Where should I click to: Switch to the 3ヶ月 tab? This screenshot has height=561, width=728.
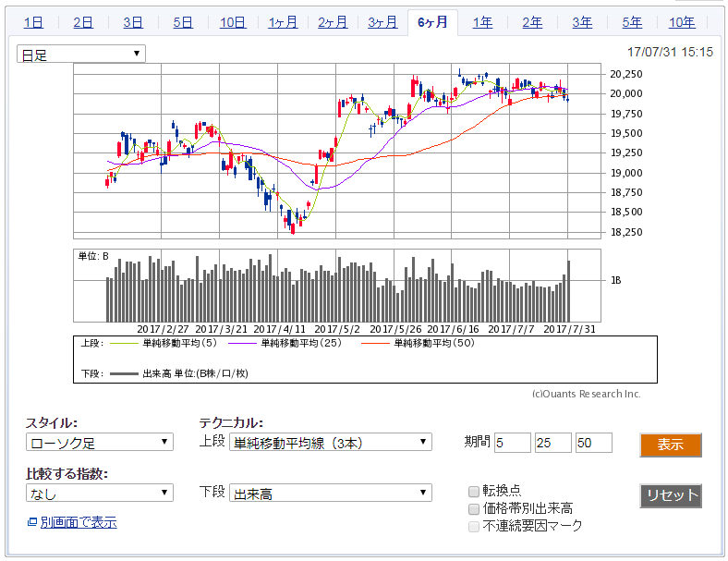point(382,22)
